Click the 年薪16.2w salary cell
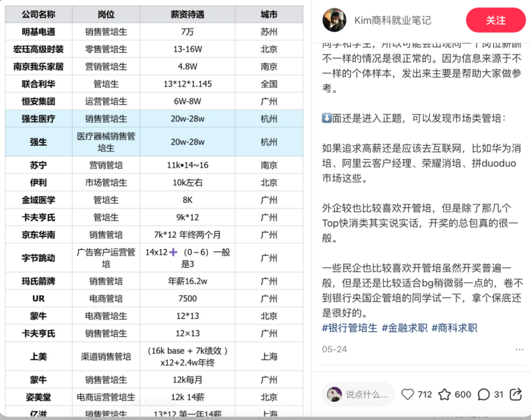Image resolution: width=531 pixels, height=420 pixels. click(188, 281)
